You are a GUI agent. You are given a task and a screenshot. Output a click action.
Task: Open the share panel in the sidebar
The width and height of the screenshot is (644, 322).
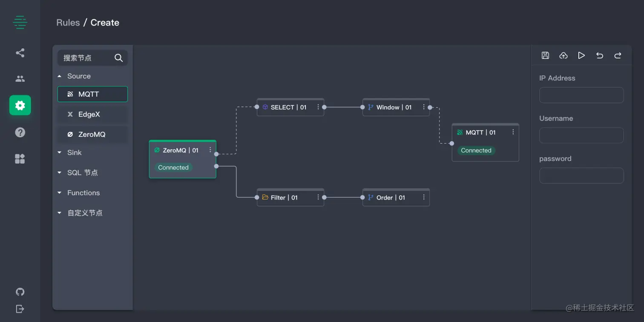(20, 53)
